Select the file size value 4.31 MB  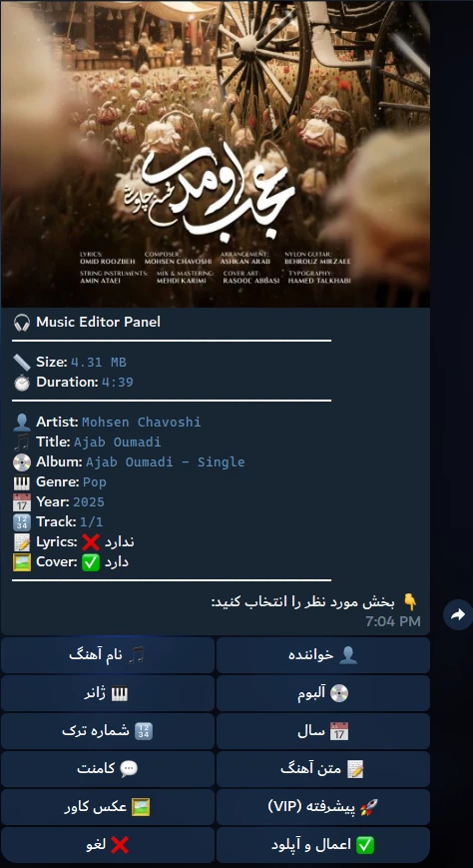pyautogui.click(x=99, y=362)
